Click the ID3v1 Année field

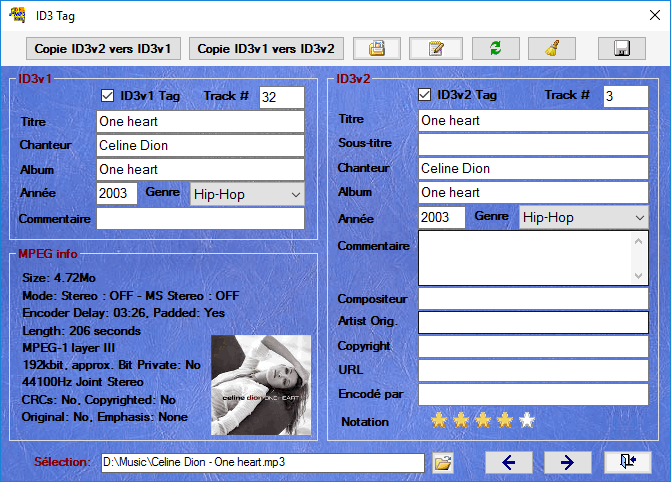coord(117,193)
